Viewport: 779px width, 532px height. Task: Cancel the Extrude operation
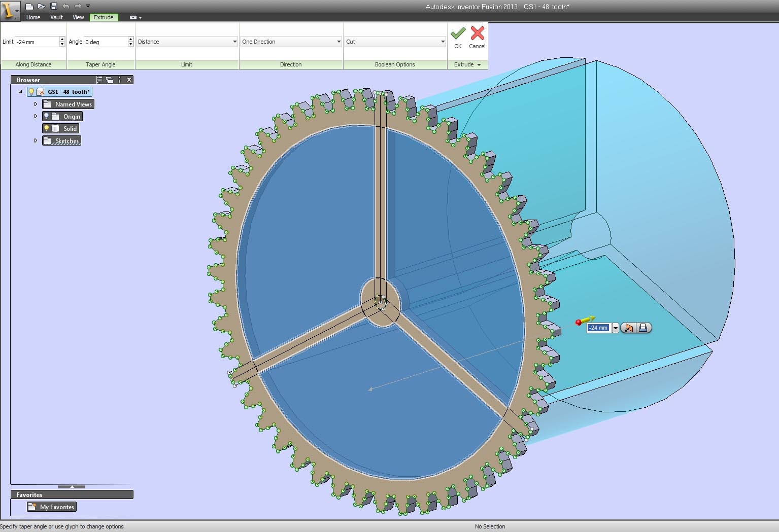(x=477, y=38)
